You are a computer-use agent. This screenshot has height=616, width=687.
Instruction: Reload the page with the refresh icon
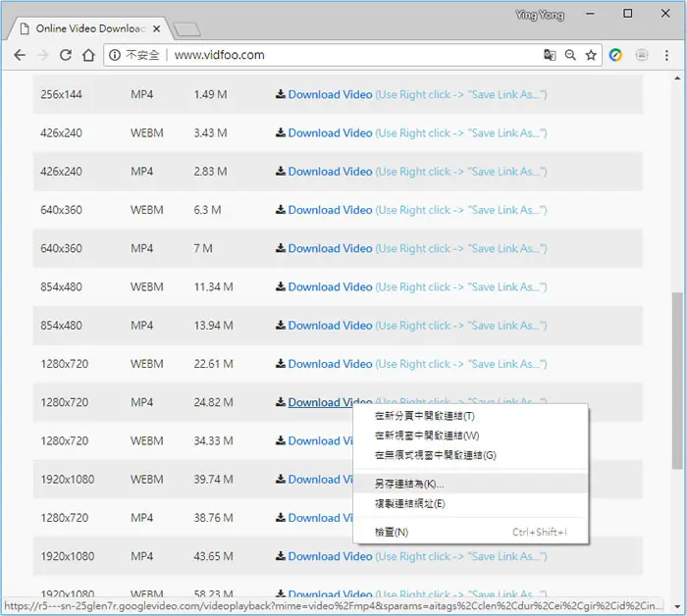point(66,55)
